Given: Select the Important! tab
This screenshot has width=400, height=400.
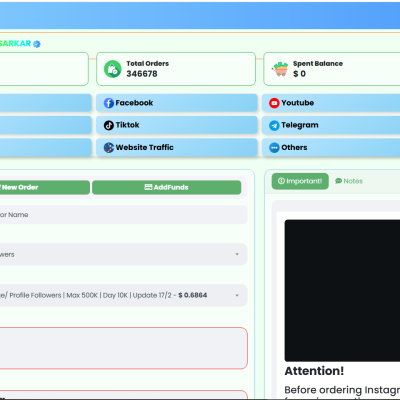Looking at the screenshot, I should (300, 181).
